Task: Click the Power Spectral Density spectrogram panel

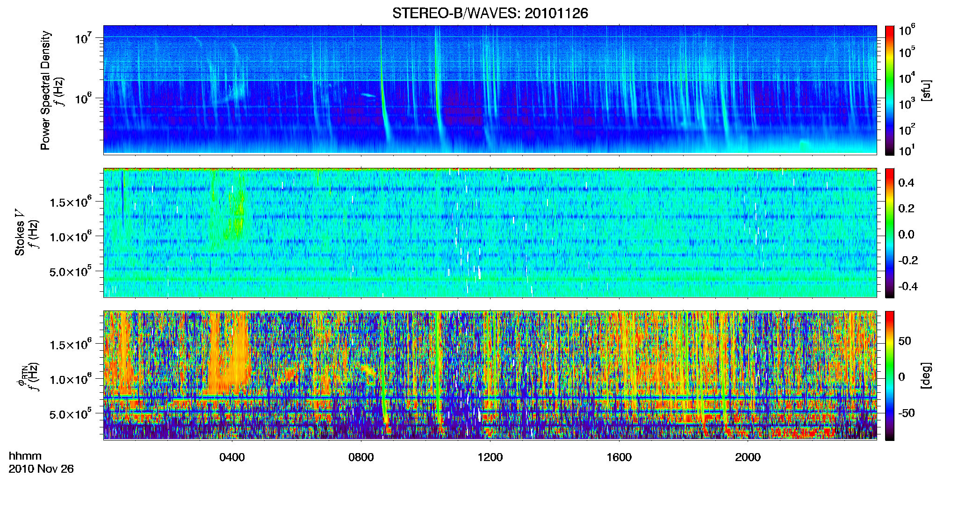Action: 490,90
